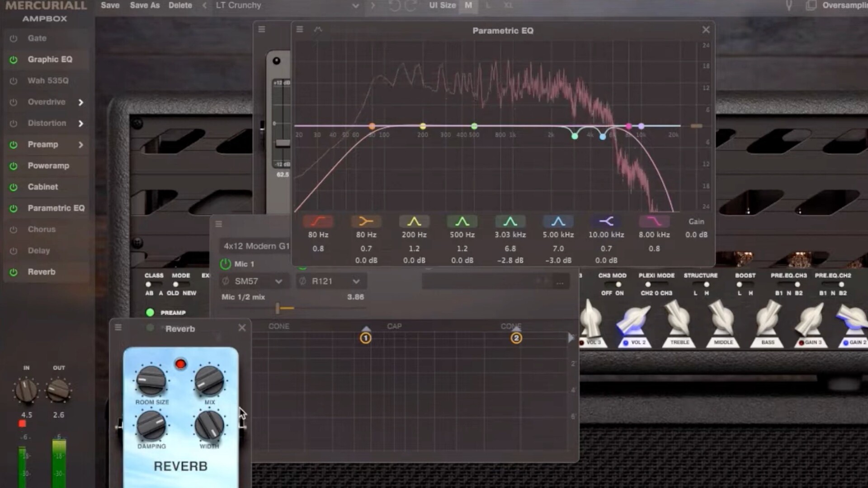868x488 pixels.
Task: Select the 200 Hz bell band icon
Action: (x=414, y=221)
